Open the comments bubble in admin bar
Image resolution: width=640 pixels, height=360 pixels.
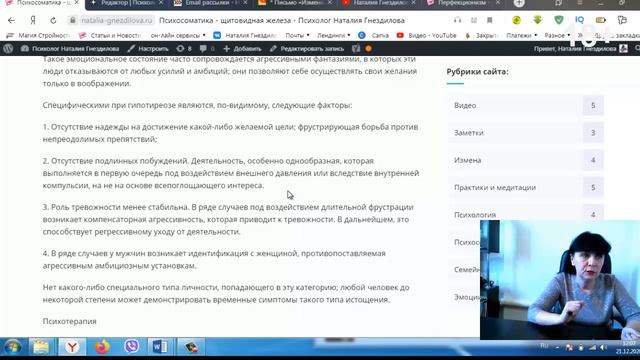[207, 49]
